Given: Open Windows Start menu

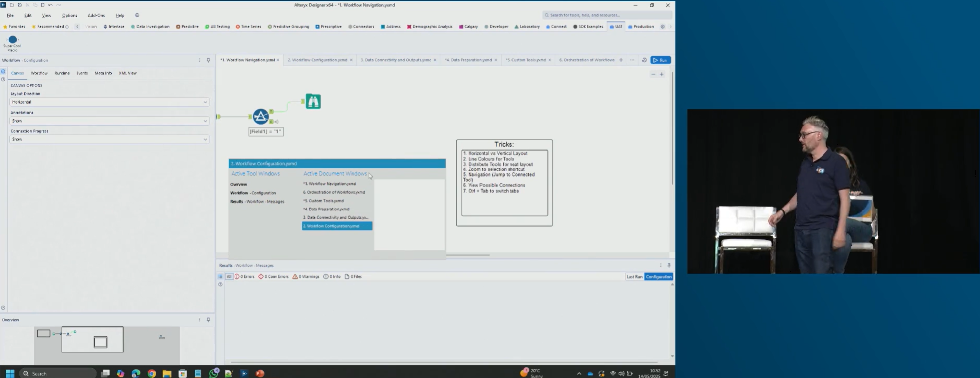Looking at the screenshot, I should [10, 373].
